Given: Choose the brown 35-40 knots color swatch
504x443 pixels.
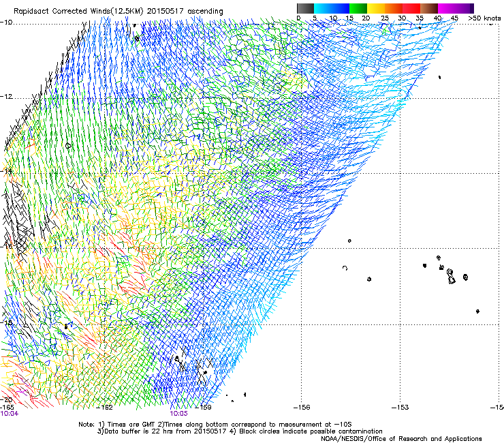Looking at the screenshot, I should click(429, 8).
